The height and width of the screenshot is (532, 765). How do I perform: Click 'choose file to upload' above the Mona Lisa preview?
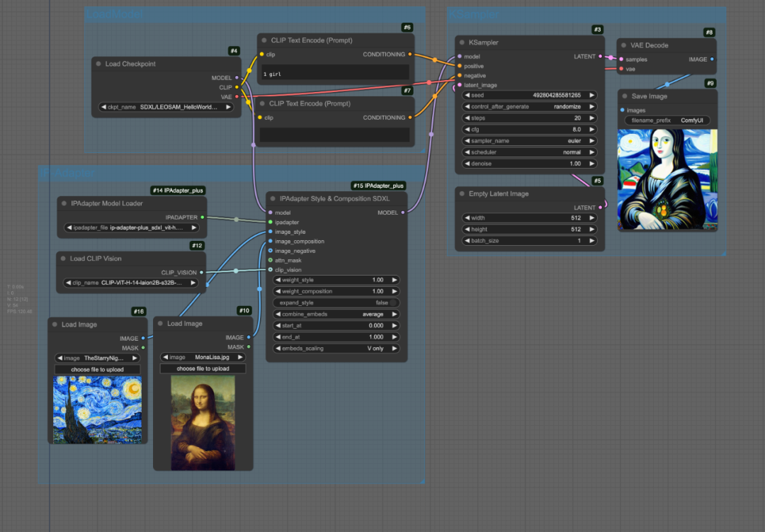click(x=203, y=368)
